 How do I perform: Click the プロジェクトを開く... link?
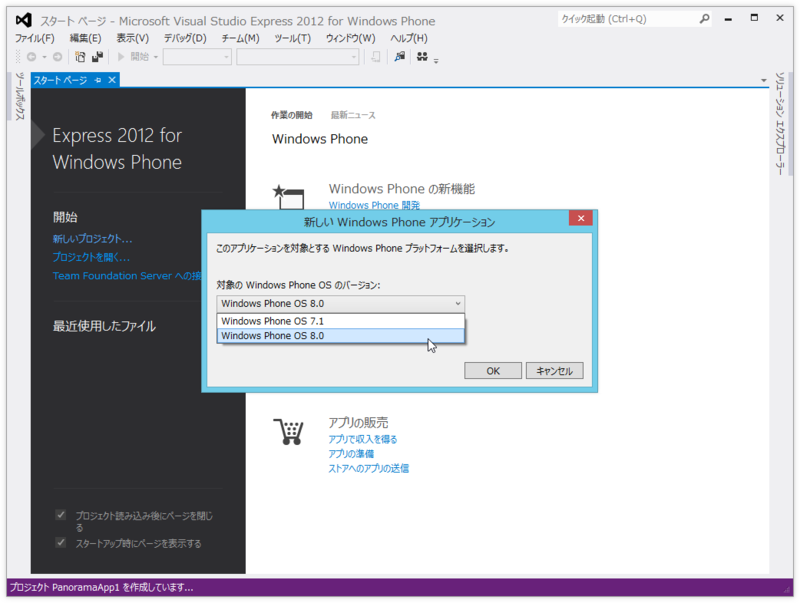[91, 257]
